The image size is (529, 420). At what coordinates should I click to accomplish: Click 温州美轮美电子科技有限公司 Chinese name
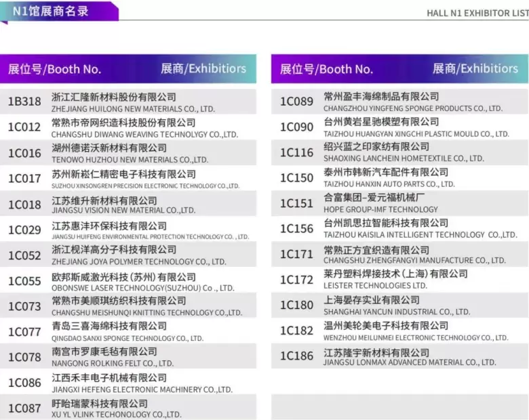tap(386, 326)
